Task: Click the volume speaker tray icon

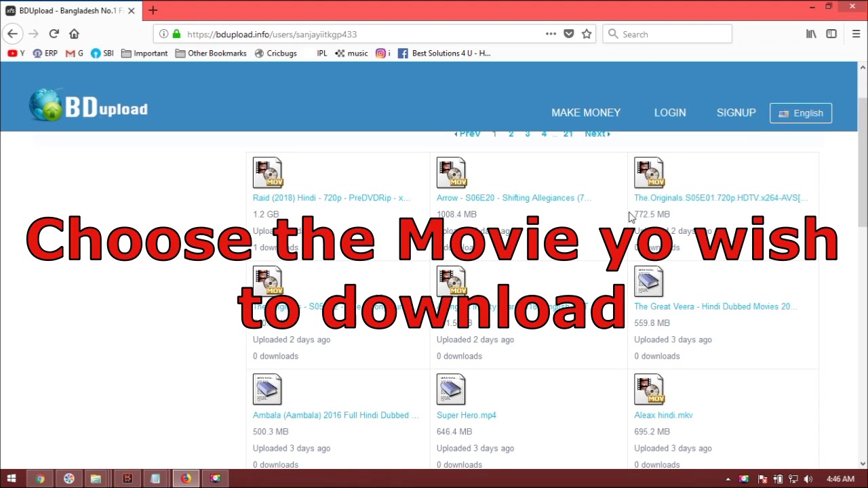Action: [808, 479]
